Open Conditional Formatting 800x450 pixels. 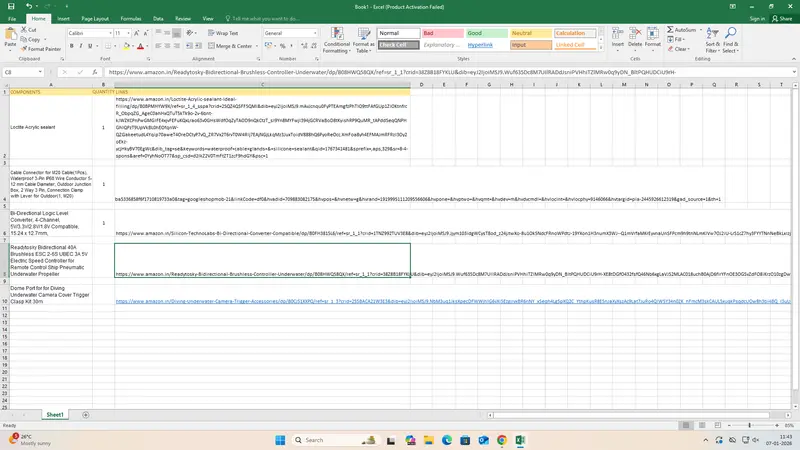pos(337,40)
